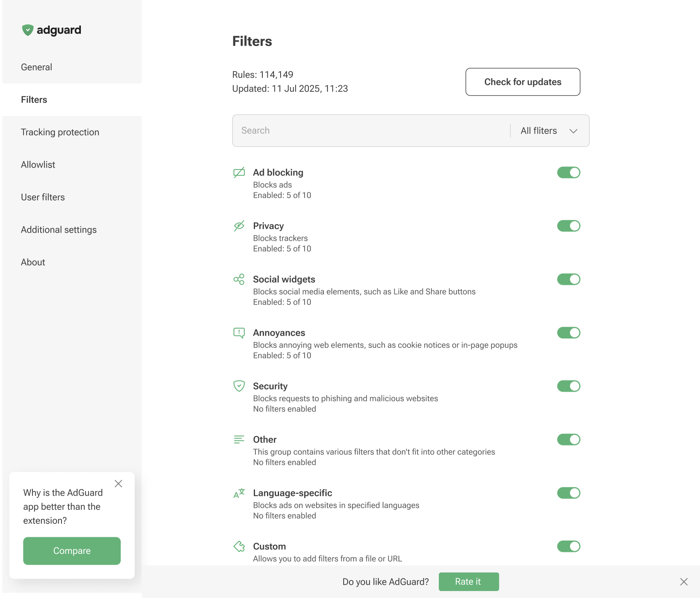Image resolution: width=700 pixels, height=598 pixels.
Task: Turn off the Other filter group
Action: [x=568, y=440]
